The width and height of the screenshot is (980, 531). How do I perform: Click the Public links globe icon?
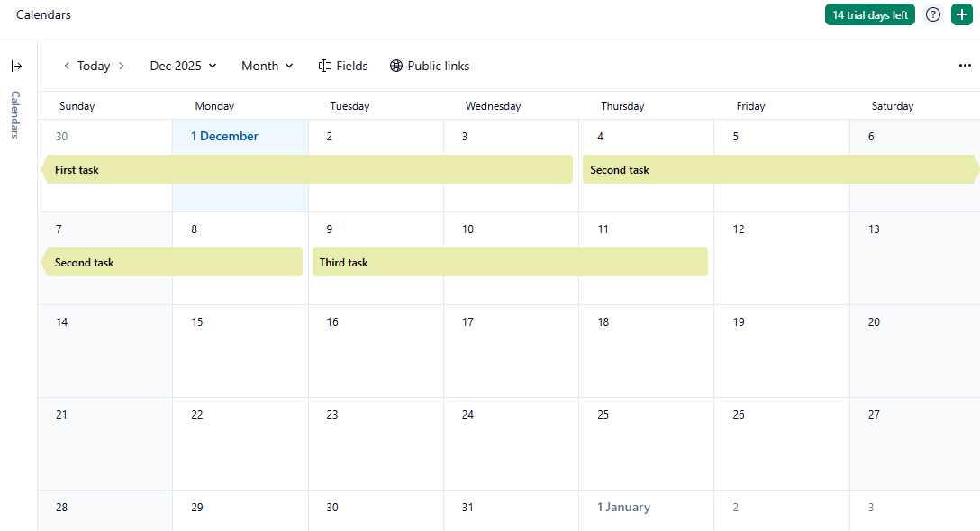(x=395, y=65)
